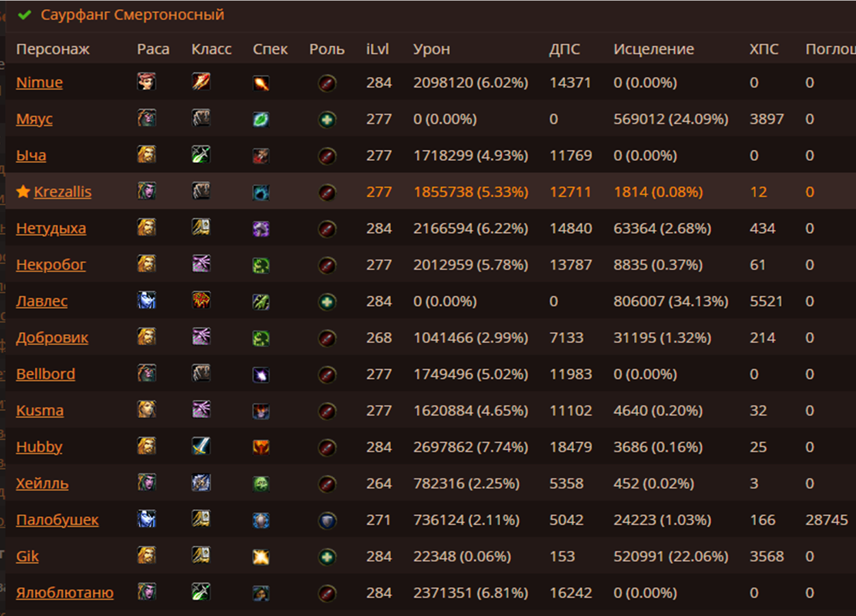Click the class icon in Хейлль's row
Image resolution: width=856 pixels, height=616 pixels.
click(201, 483)
